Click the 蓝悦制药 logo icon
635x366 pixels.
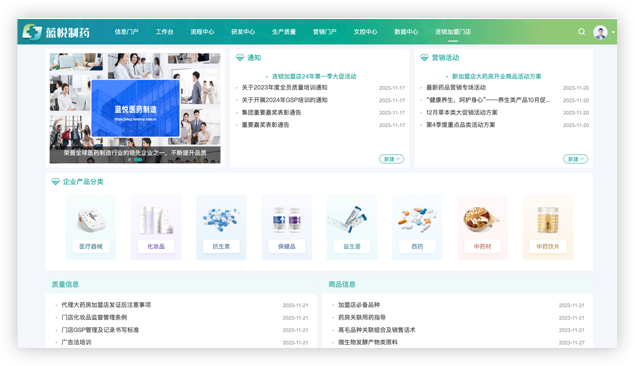pyautogui.click(x=32, y=32)
